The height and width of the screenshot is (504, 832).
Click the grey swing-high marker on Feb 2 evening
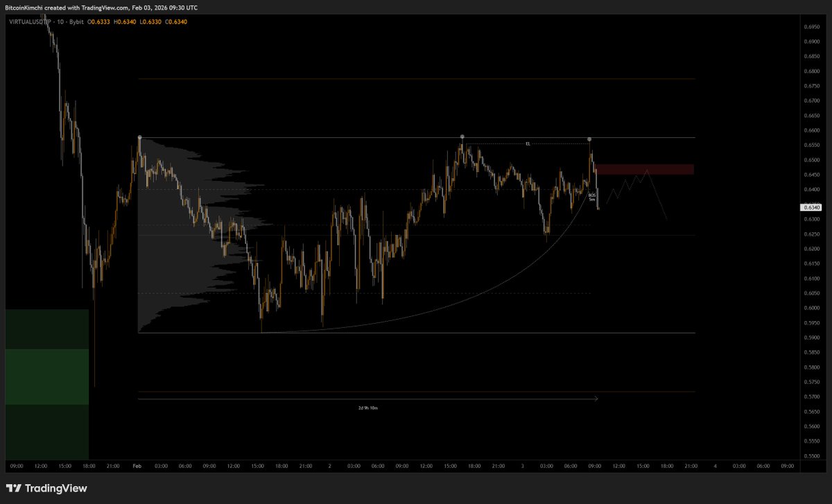coord(462,137)
